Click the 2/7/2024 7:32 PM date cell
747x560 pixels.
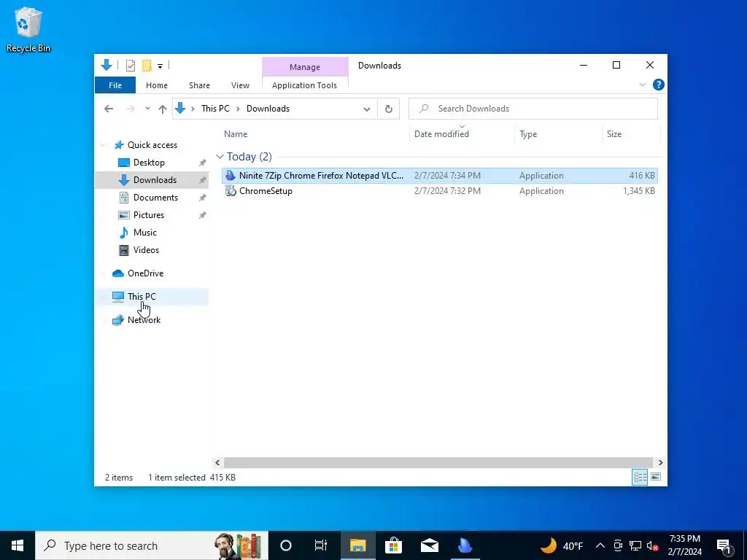(x=447, y=191)
